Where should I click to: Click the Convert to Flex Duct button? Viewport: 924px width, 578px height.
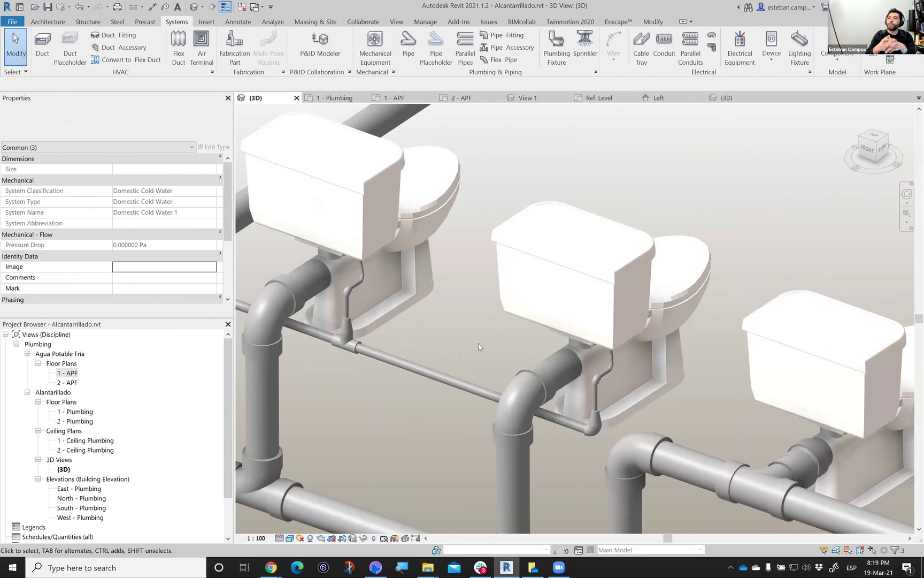[x=126, y=60]
